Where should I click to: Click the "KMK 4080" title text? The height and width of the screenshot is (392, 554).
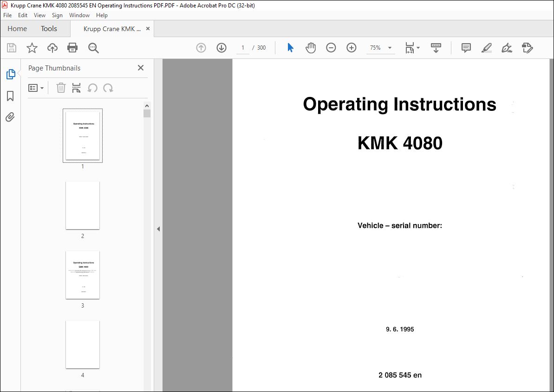(x=400, y=143)
